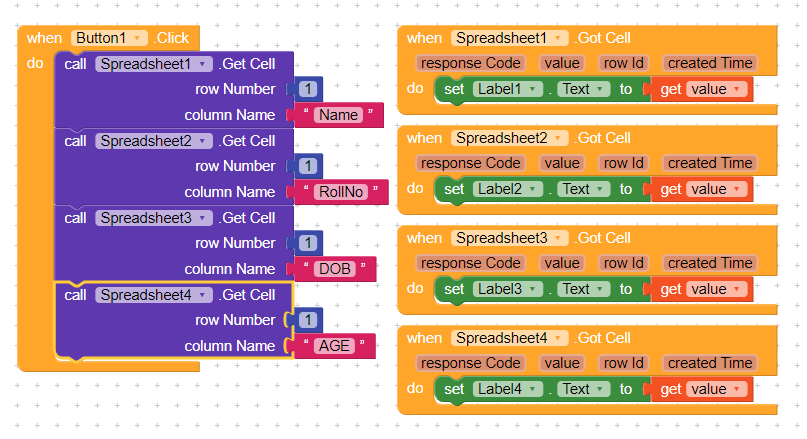Edit the "AGE" text string block
This screenshot has height=439, width=807.
(334, 346)
